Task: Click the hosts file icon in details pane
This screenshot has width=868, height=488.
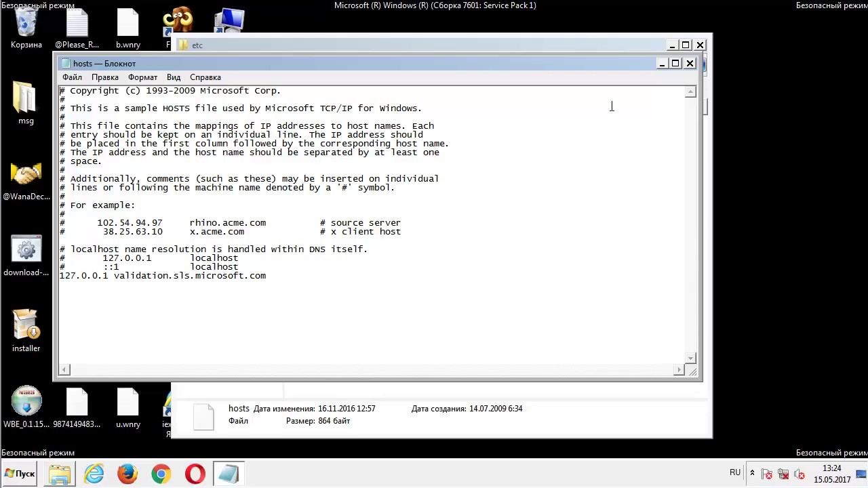Action: click(x=203, y=416)
